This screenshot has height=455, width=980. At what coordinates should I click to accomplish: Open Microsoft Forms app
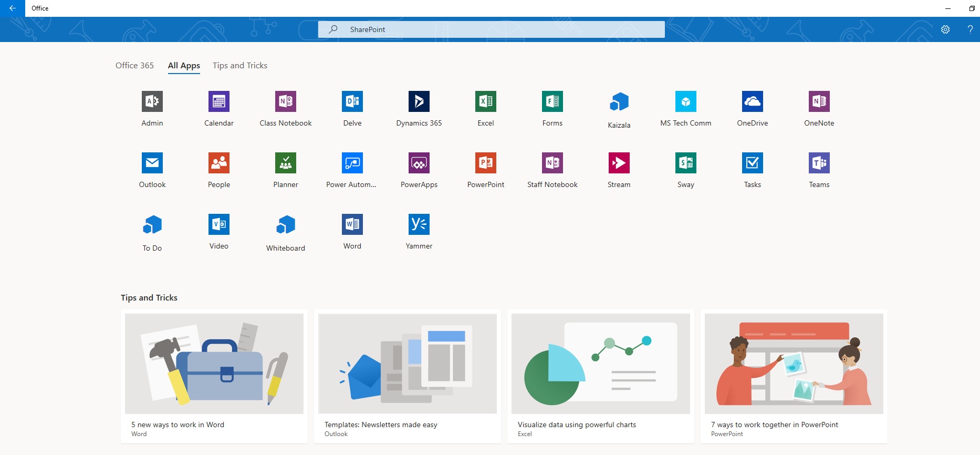coord(552,101)
